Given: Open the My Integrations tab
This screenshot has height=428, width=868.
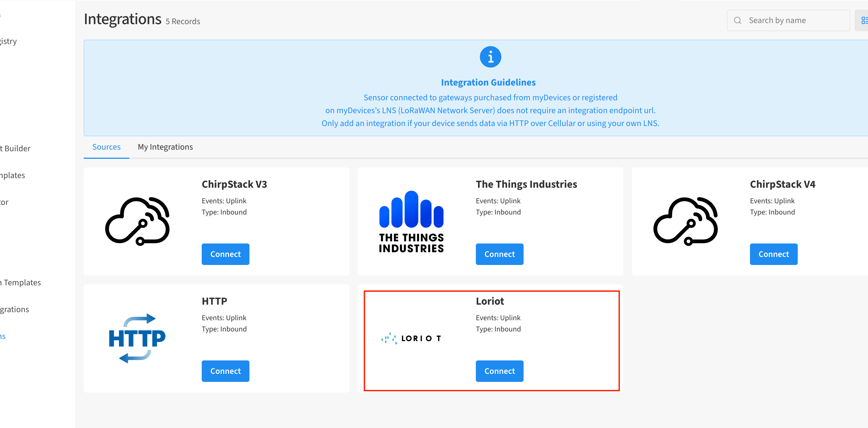Looking at the screenshot, I should [165, 147].
